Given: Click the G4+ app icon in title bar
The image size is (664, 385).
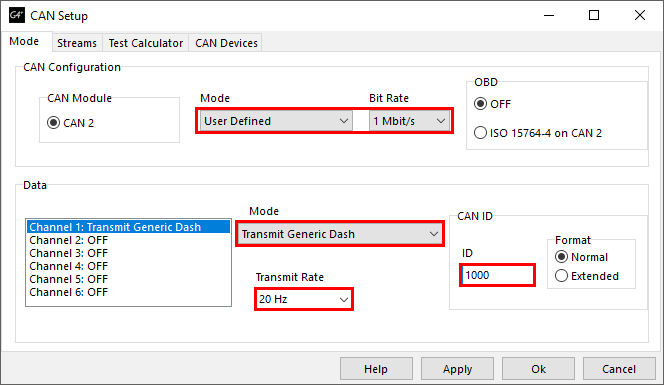Looking at the screenshot, I should 17,15.
